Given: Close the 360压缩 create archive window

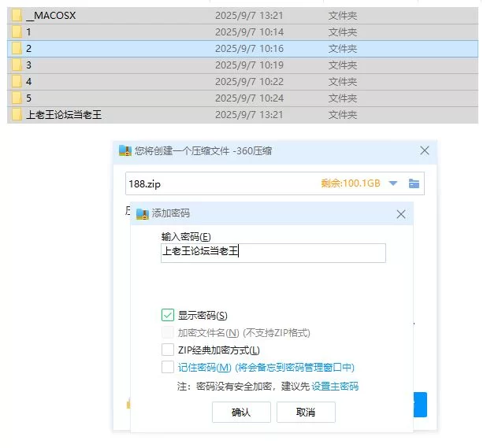Looking at the screenshot, I should pos(425,150).
